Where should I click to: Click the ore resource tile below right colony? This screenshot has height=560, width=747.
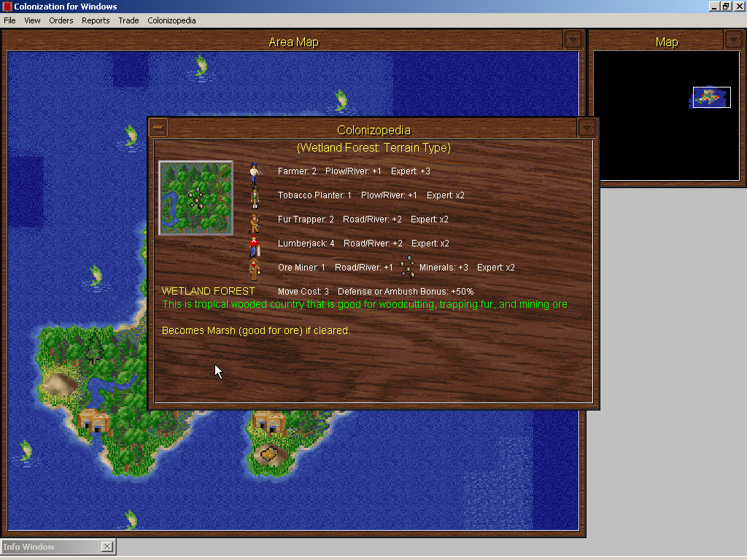[268, 454]
